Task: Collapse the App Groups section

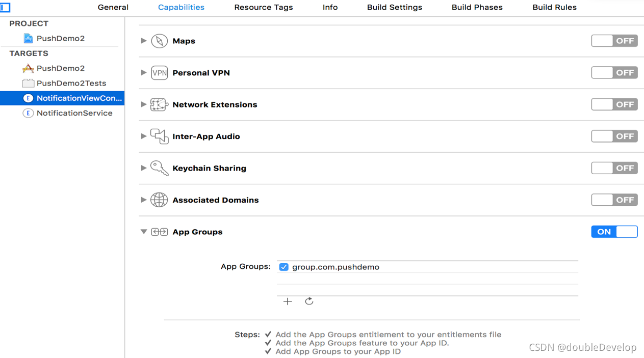Action: [144, 232]
